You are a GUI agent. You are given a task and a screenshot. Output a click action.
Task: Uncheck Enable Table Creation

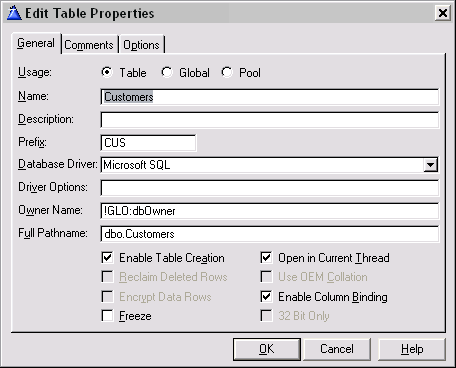[107, 258]
